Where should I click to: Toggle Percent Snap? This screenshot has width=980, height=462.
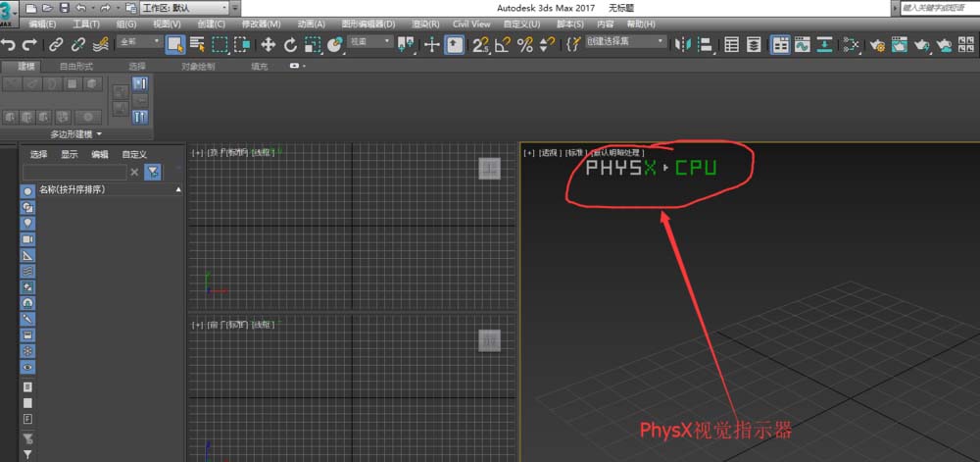coord(525,44)
